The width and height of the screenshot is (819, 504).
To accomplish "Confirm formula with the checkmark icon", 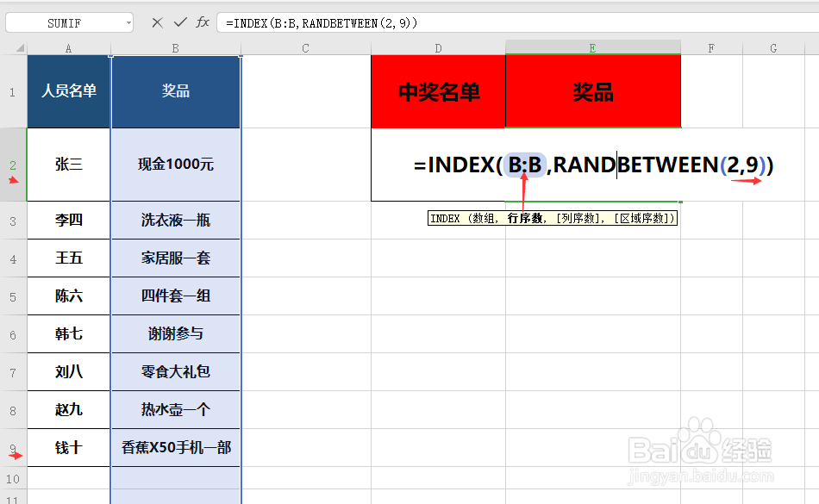I will pos(180,22).
